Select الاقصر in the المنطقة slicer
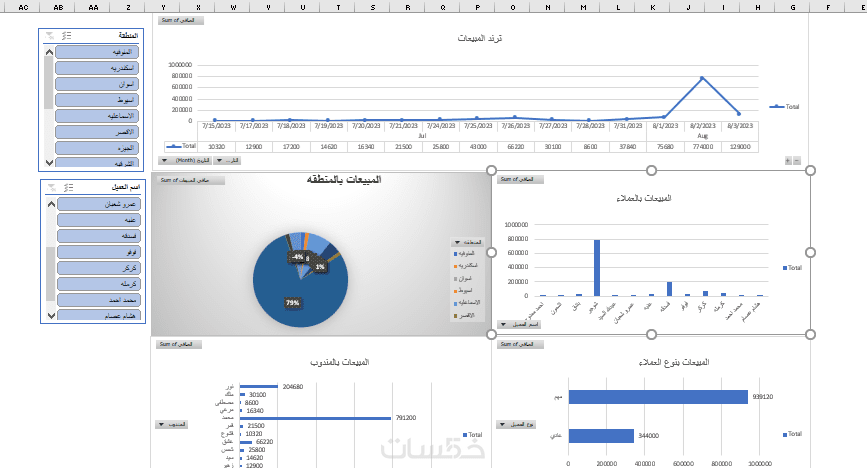The height and width of the screenshot is (468, 867). (97, 132)
